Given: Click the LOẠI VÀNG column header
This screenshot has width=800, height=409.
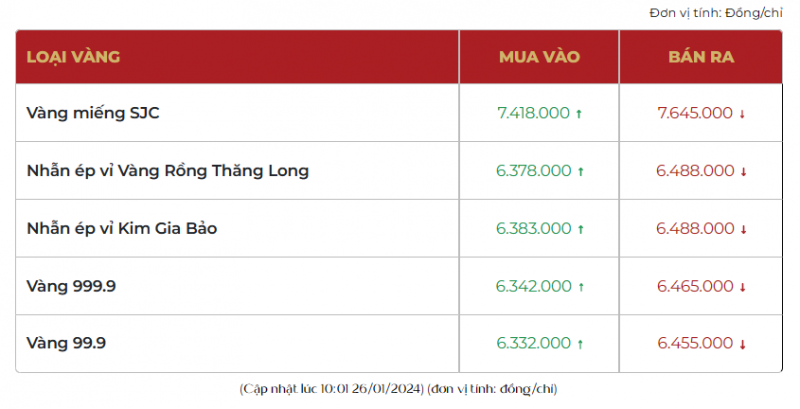Looking at the screenshot, I should [73, 57].
